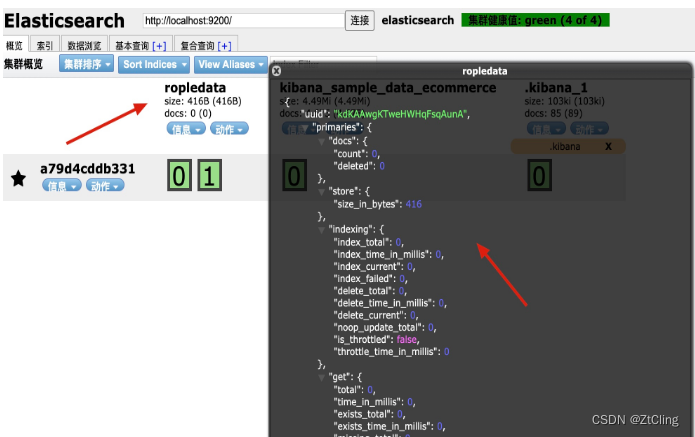
Task: Open the 基本查询 basic query tab
Action: (132, 45)
